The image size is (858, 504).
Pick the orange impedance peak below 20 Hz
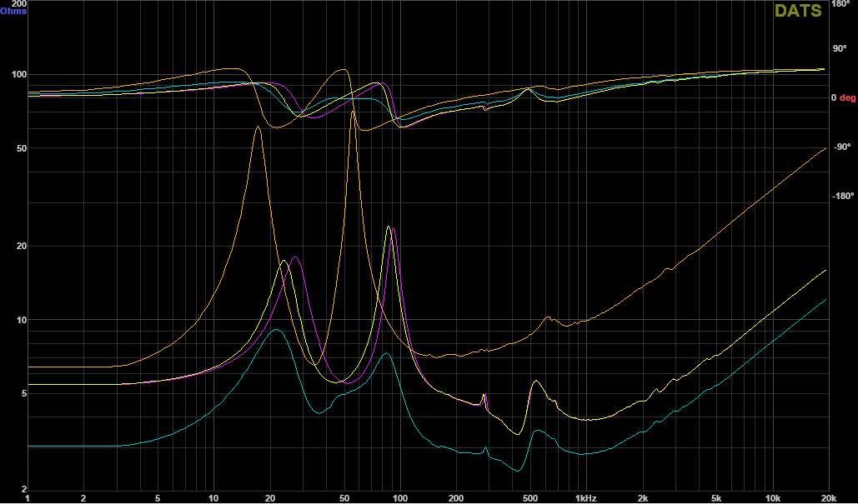(258, 127)
